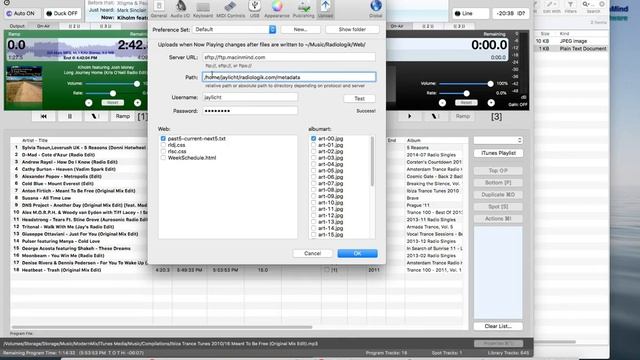Click the iTunes Playlist button
The image size is (640, 360).
coord(498,153)
